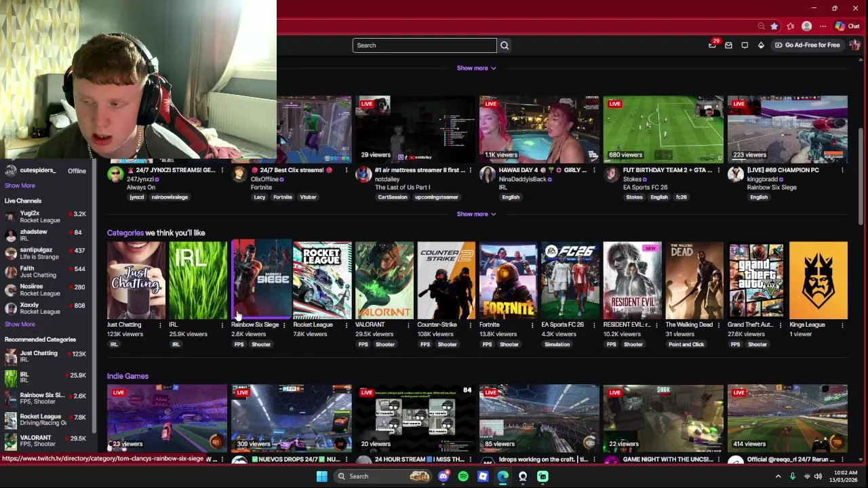The height and width of the screenshot is (488, 868).
Task: Open the browser profile avatar
Action: click(x=806, y=26)
